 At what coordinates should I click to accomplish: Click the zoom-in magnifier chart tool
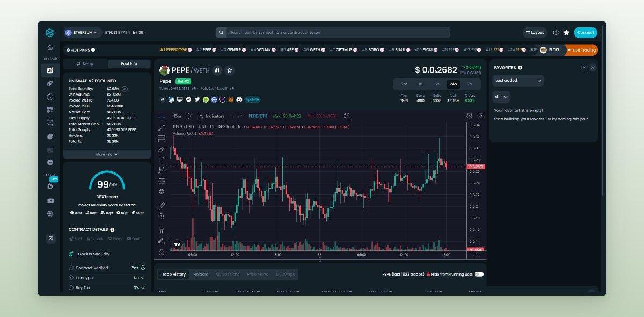pyautogui.click(x=162, y=216)
